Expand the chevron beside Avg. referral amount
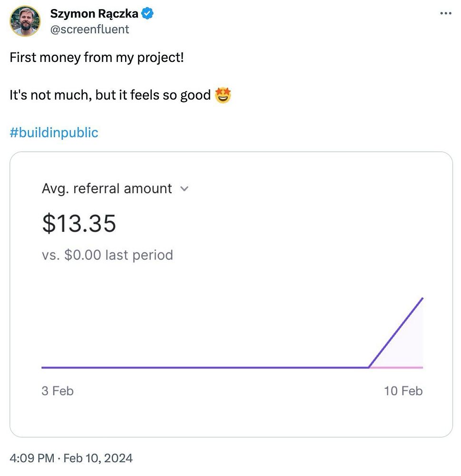461x476 pixels. click(x=185, y=189)
